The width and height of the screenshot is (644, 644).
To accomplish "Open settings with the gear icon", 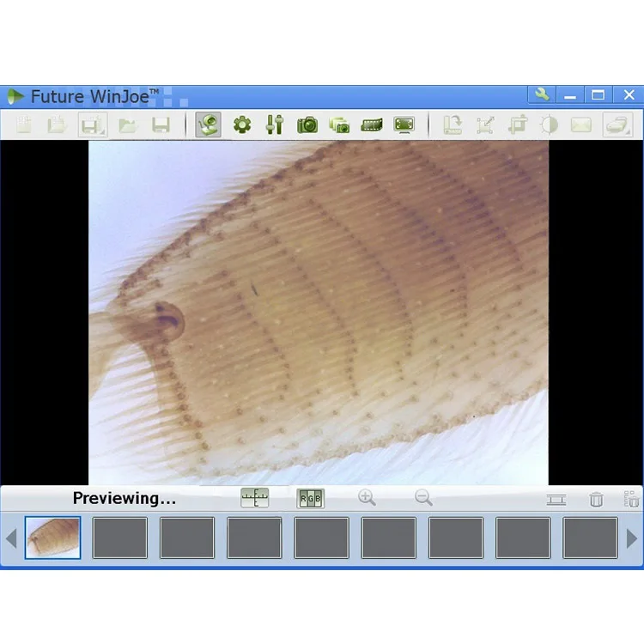I will [242, 125].
